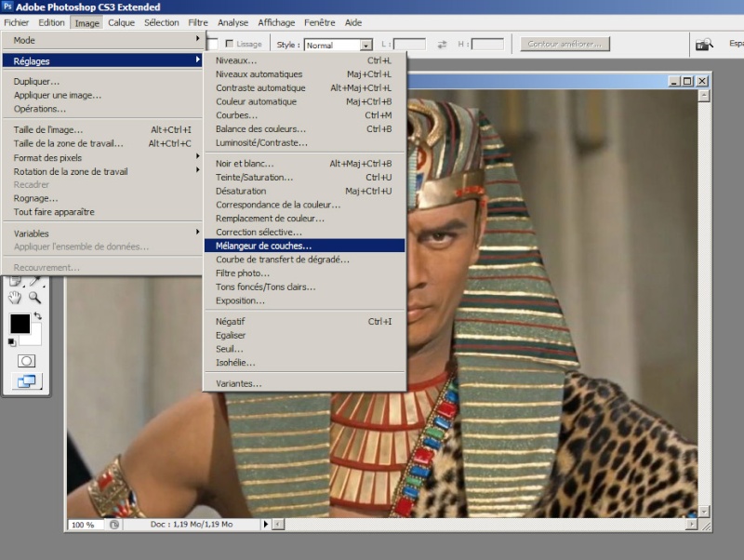This screenshot has width=744, height=560.
Task: Choose Dupliquer… from the Image menu
Action: pyautogui.click(x=102, y=82)
